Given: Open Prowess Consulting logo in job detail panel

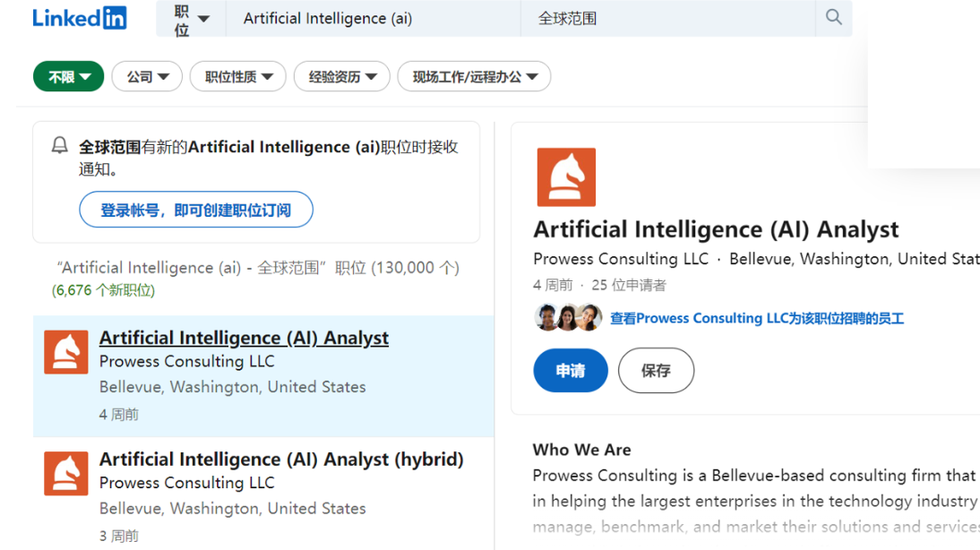Looking at the screenshot, I should click(566, 176).
